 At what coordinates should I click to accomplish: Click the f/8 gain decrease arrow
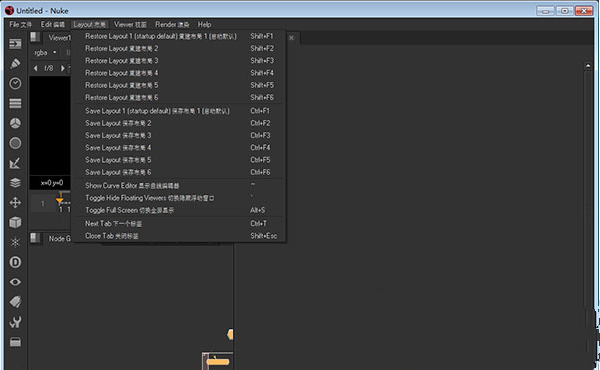(x=36, y=68)
